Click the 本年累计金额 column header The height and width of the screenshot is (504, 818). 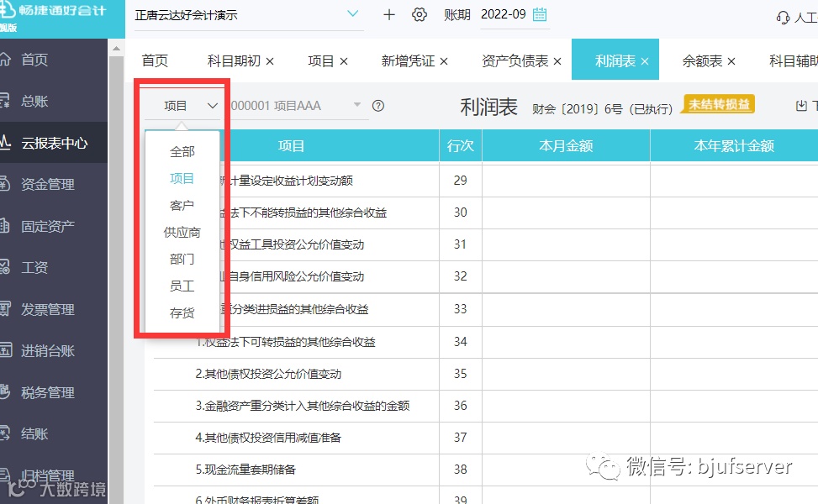pyautogui.click(x=734, y=146)
